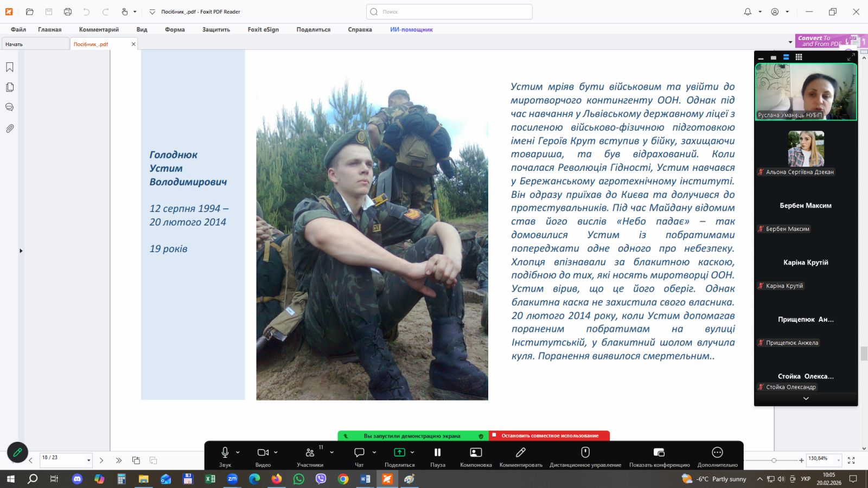Open Excel from the taskbar
868x488 pixels.
coord(210,479)
